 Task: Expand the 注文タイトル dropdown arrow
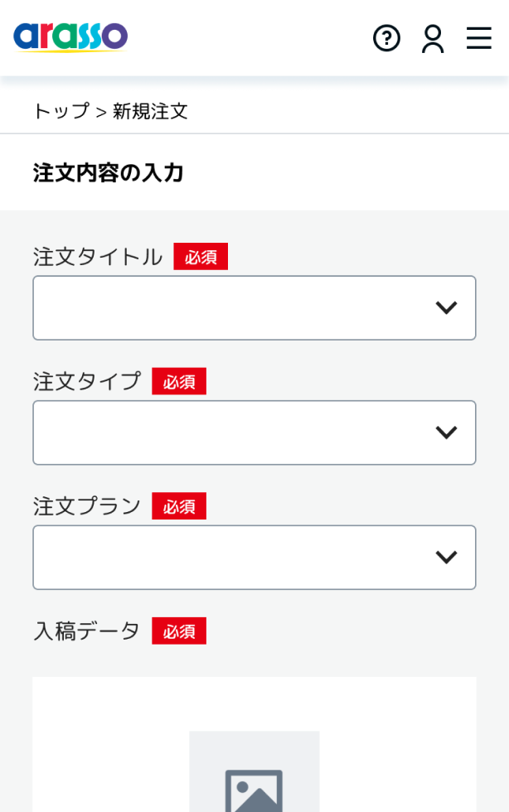[x=446, y=308]
